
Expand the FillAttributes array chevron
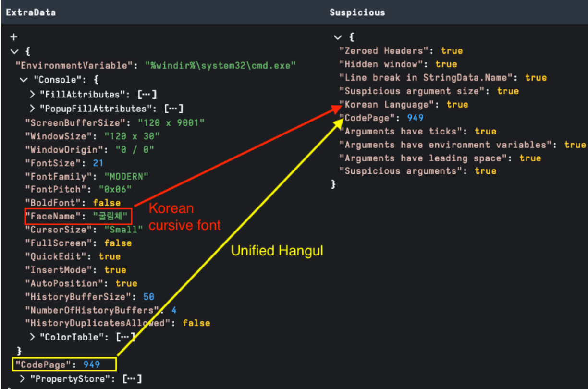pos(33,95)
